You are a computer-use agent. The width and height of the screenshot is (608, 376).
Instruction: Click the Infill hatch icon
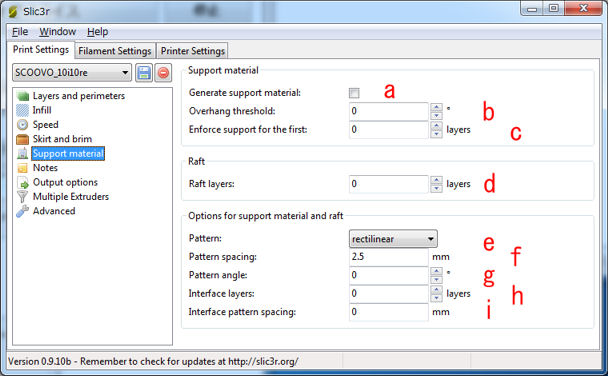pos(22,110)
